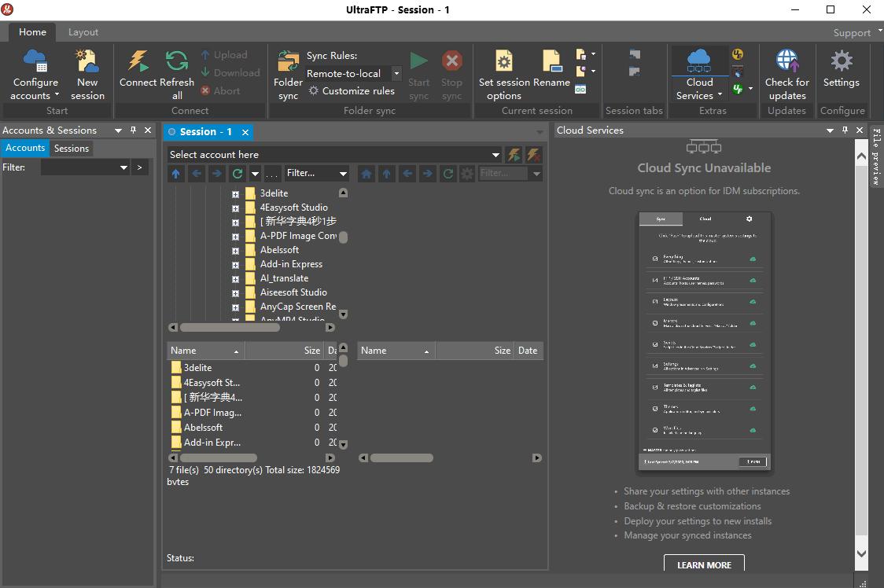
Task: Pin the Accounts & Sessions panel
Action: (x=133, y=130)
